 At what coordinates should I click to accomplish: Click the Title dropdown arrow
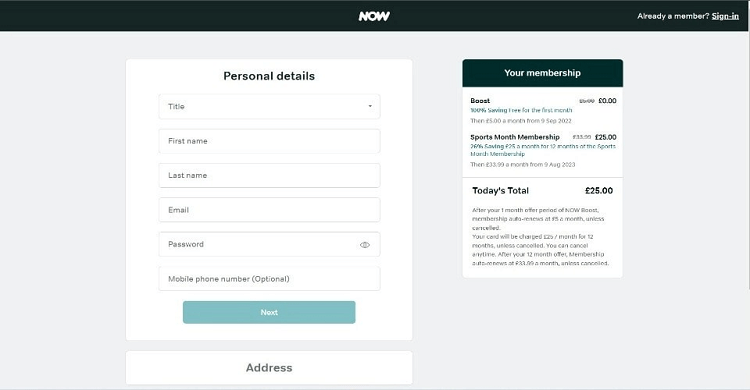point(370,106)
